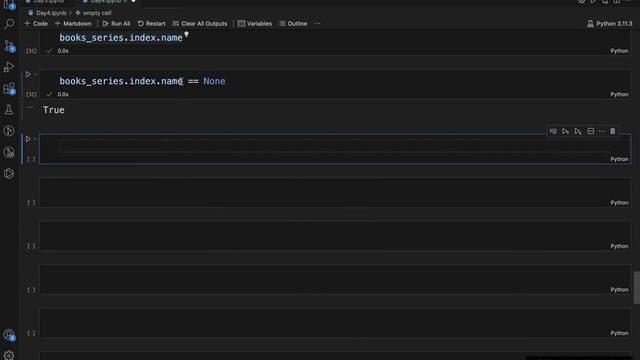Change language Python on selected empty cell

pos(619,159)
